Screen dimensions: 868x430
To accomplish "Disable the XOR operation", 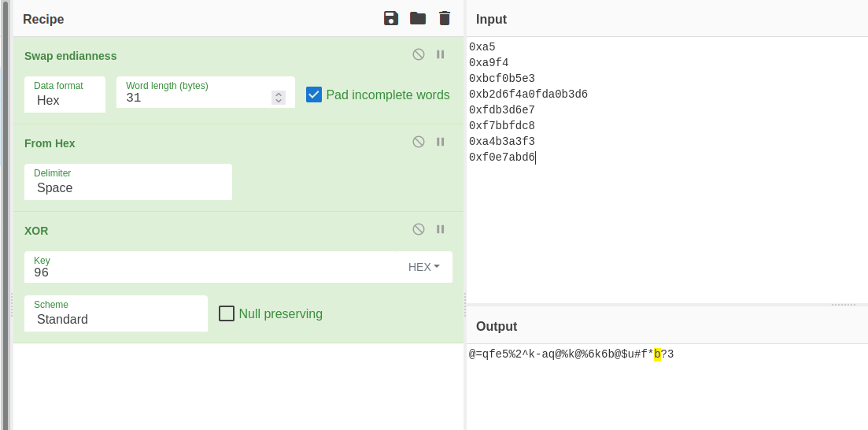I will point(419,229).
